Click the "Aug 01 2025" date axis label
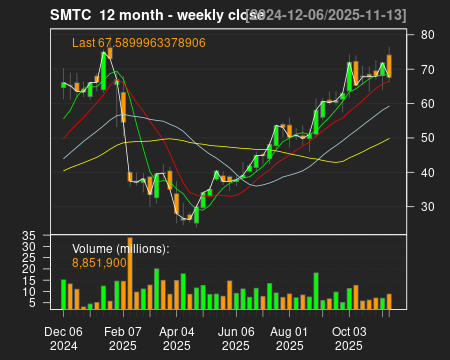The height and width of the screenshot is (360, 450). [289, 339]
